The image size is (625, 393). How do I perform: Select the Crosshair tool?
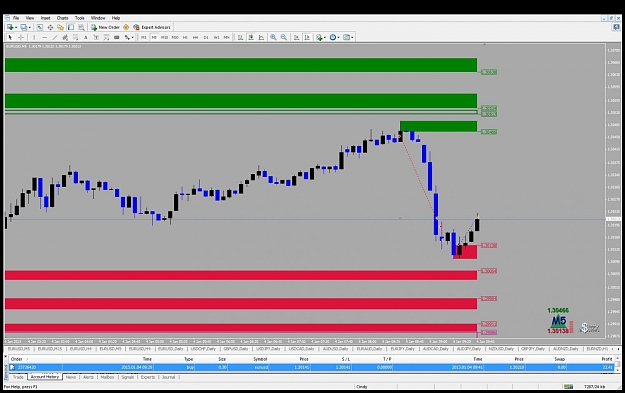(21, 37)
